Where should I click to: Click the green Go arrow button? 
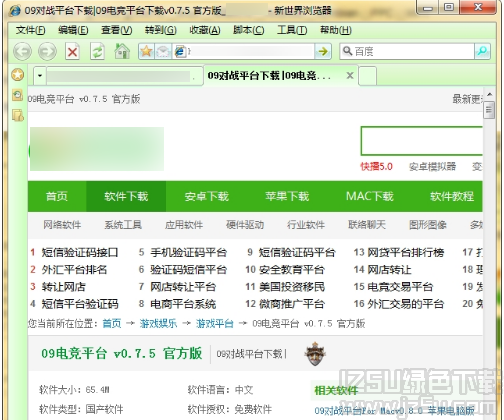[323, 51]
